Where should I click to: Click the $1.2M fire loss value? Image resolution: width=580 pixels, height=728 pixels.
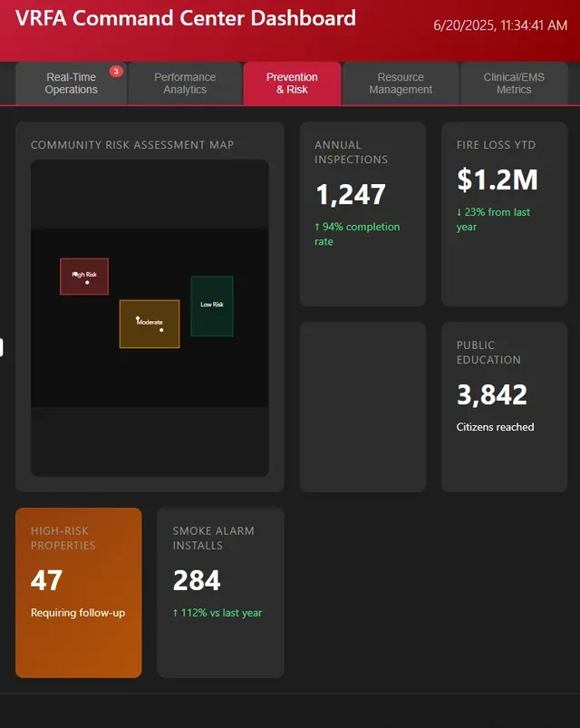click(x=498, y=180)
